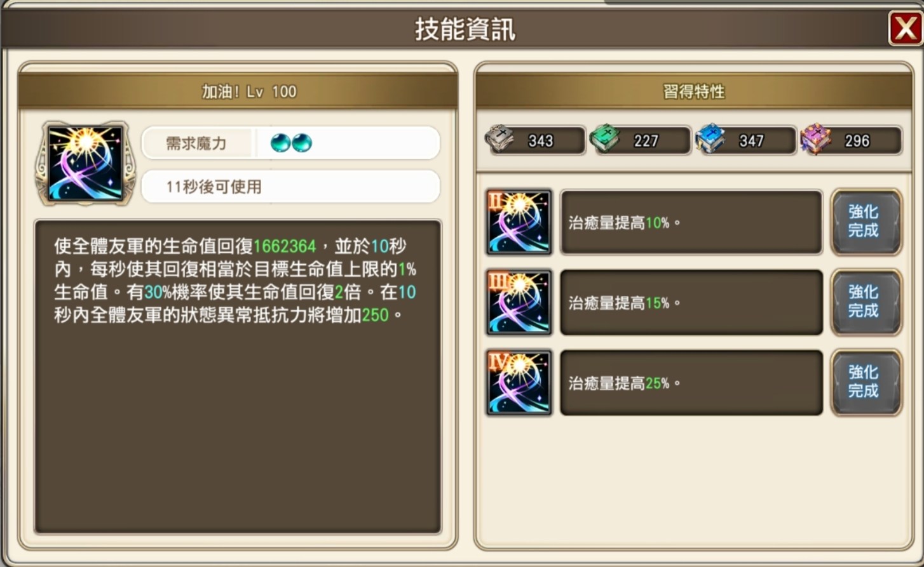Select the tier IV trait skill icon
The height and width of the screenshot is (567, 924).
click(519, 383)
